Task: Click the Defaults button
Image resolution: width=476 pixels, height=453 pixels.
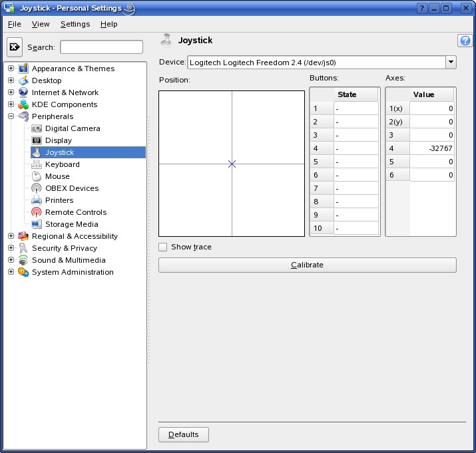Action: 184,434
